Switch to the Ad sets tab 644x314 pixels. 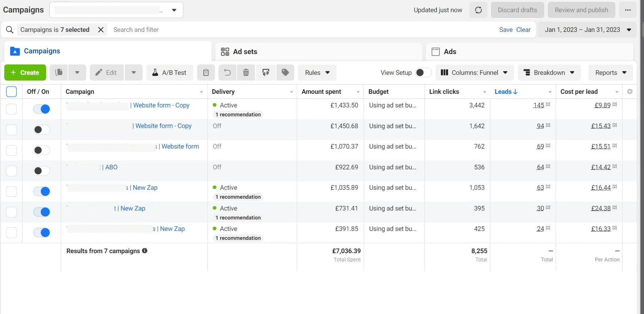tap(318, 52)
